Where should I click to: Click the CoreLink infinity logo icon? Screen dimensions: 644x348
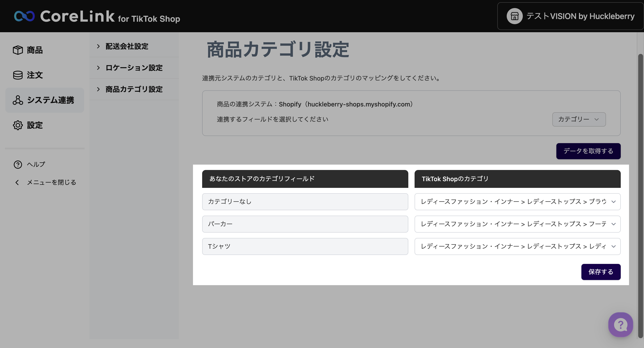pyautogui.click(x=24, y=16)
